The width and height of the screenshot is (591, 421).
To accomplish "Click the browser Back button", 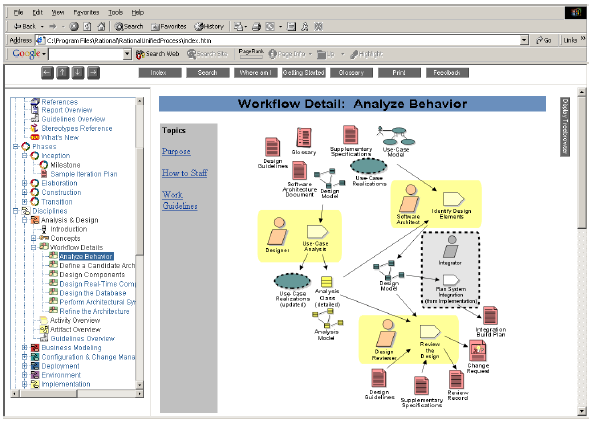I will click(x=25, y=26).
